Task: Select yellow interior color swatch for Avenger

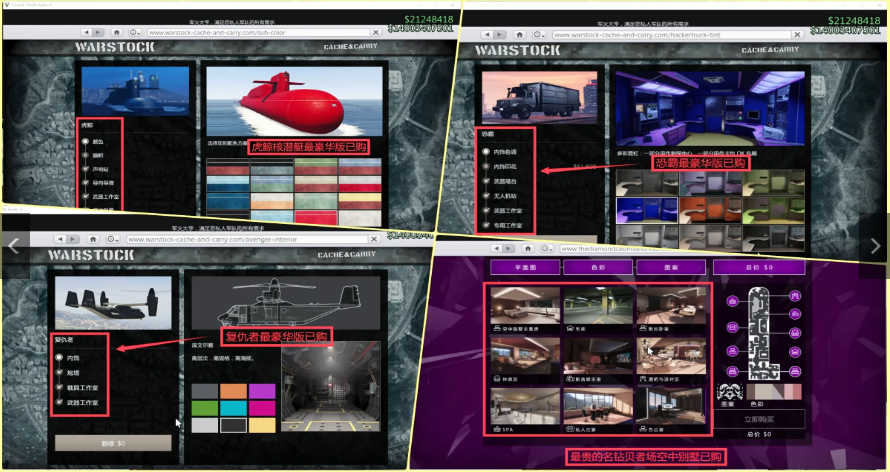Action: point(262,425)
